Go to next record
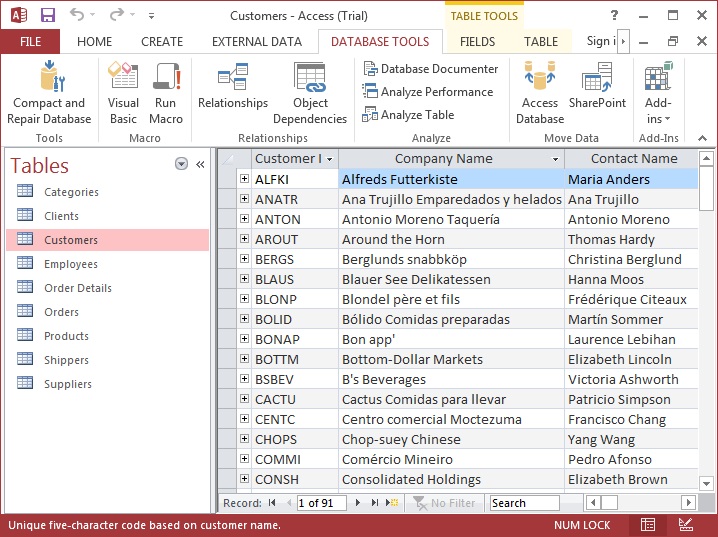Image resolution: width=718 pixels, height=537 pixels. tap(358, 503)
